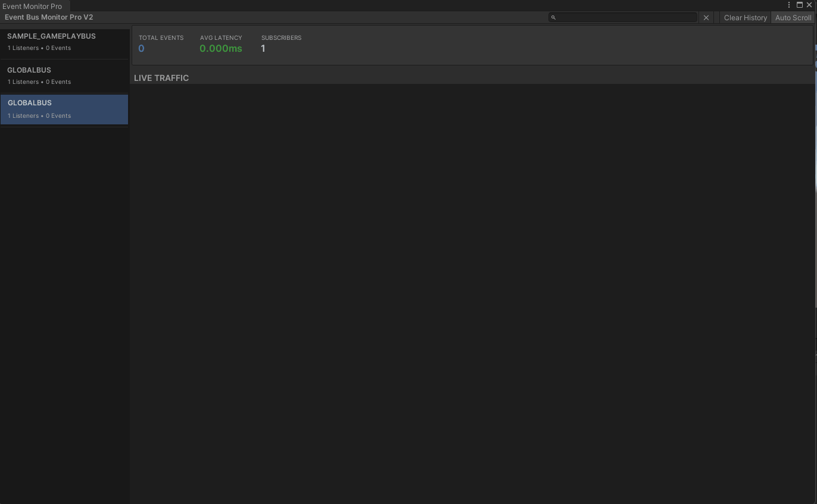Click the SUBSCRIBERS stat label
Screen dimensions: 817x504
click(281, 37)
